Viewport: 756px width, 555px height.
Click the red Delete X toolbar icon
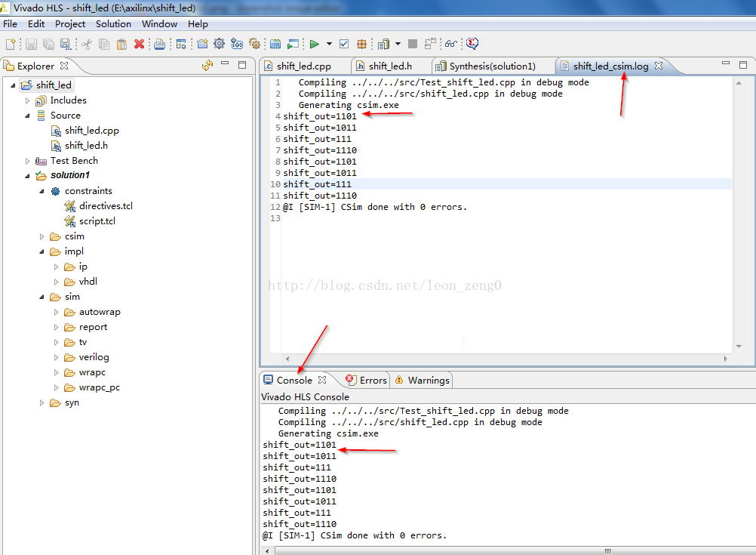tap(139, 44)
